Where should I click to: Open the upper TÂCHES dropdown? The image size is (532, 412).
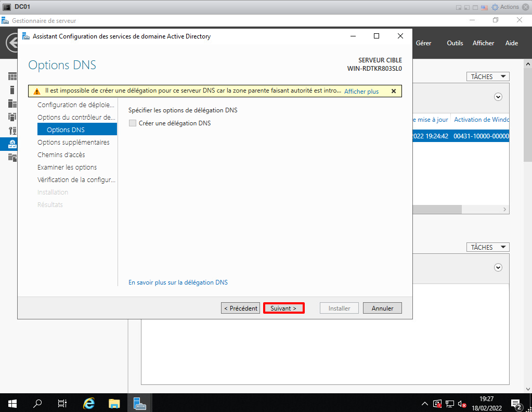[487, 76]
